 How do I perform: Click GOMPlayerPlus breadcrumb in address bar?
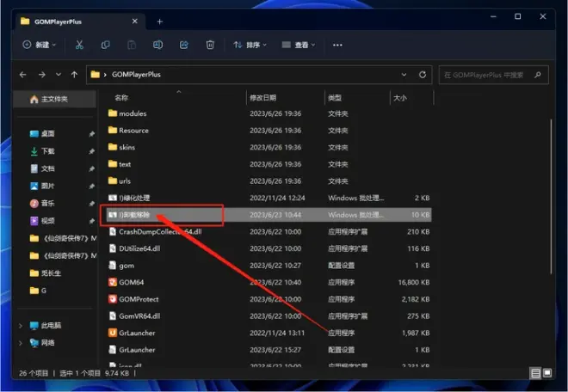pyautogui.click(x=136, y=75)
